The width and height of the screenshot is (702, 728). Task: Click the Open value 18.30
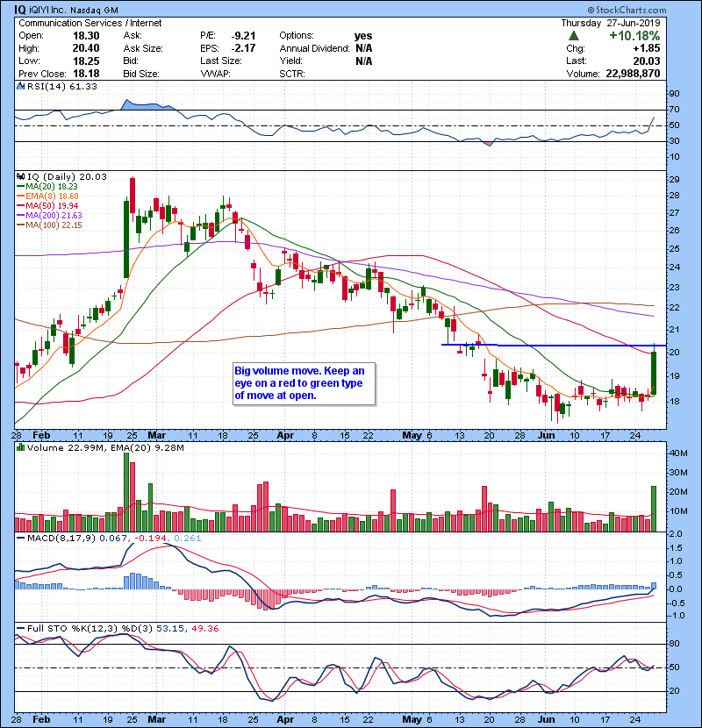[x=86, y=36]
